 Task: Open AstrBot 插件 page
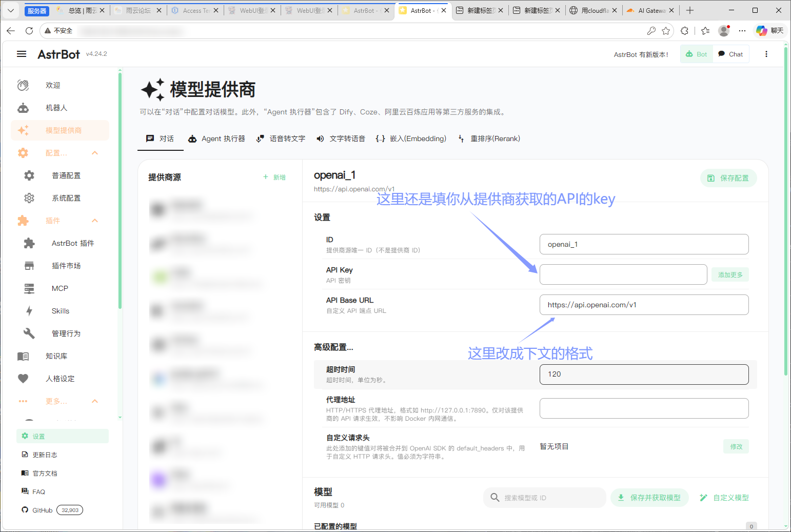pyautogui.click(x=60, y=243)
